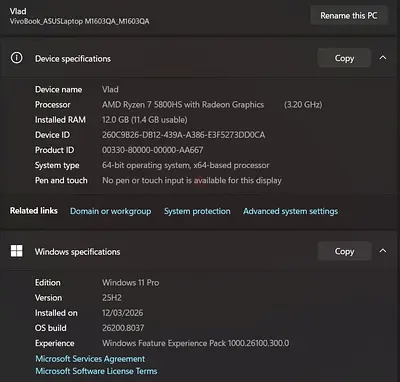Select OS build value 26200.8037
Viewport: 400px width, 382px height.
point(123,328)
